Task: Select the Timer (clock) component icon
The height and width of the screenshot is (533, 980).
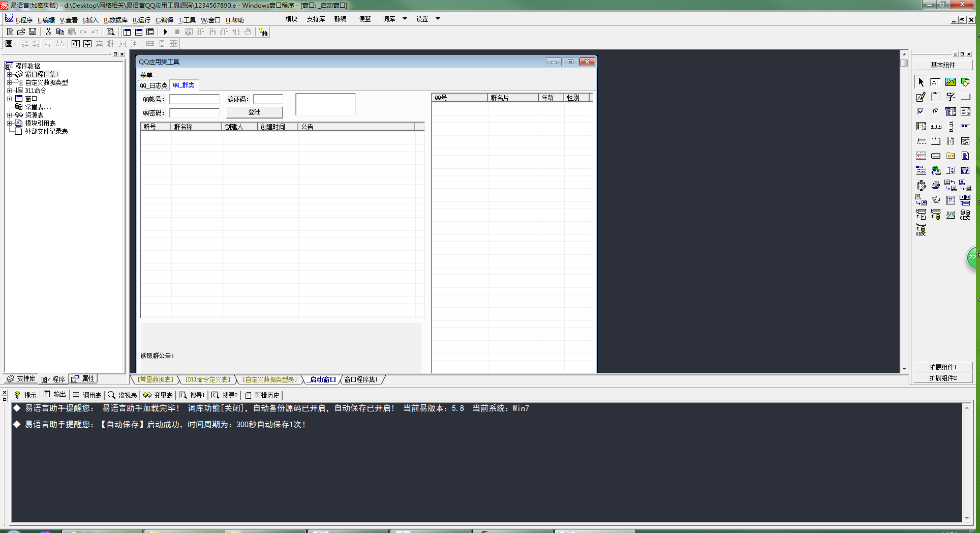Action: pos(921,185)
